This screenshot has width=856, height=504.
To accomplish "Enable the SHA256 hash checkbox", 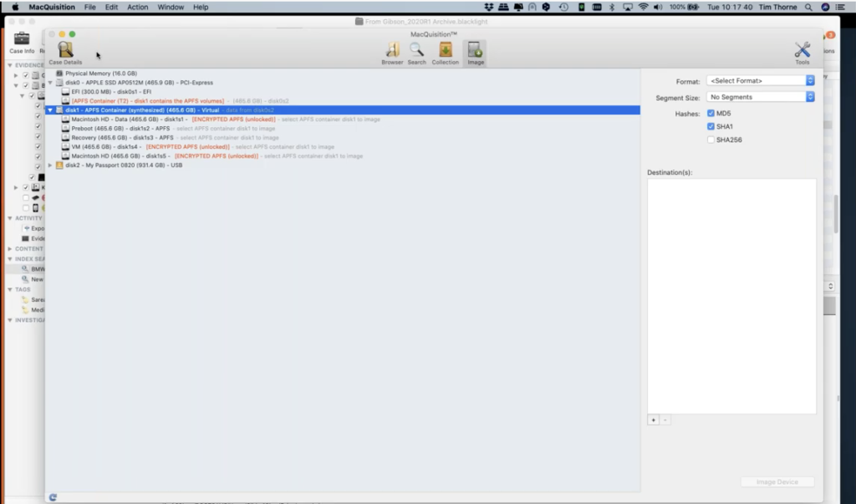I will [711, 140].
